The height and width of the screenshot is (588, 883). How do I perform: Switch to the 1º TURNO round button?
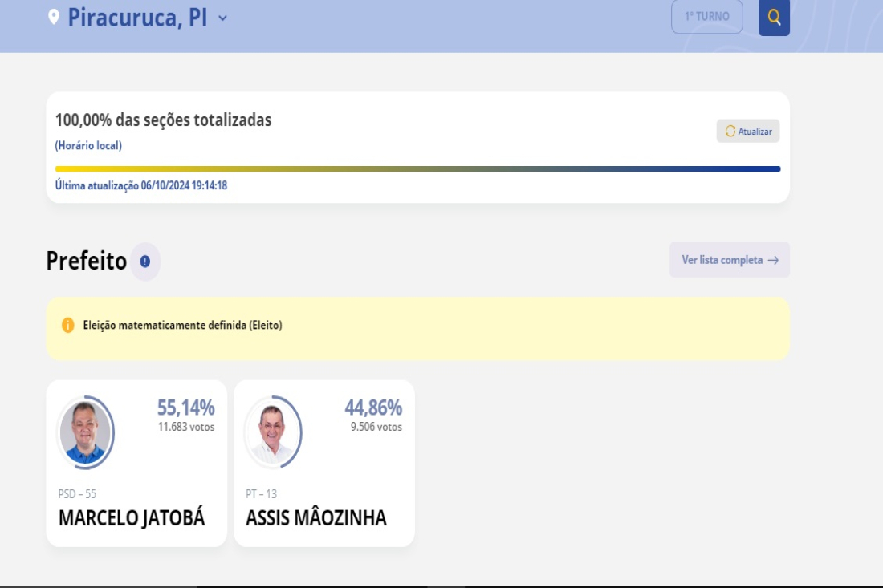[706, 16]
